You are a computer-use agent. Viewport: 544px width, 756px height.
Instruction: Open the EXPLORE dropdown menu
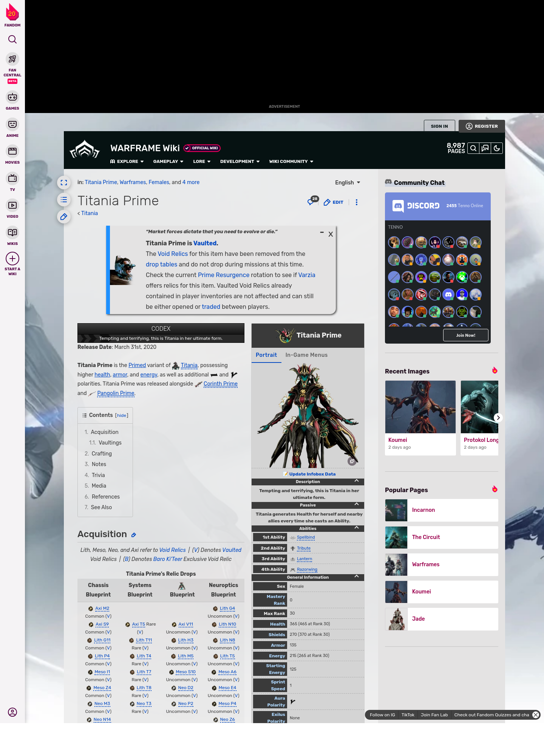pos(127,161)
